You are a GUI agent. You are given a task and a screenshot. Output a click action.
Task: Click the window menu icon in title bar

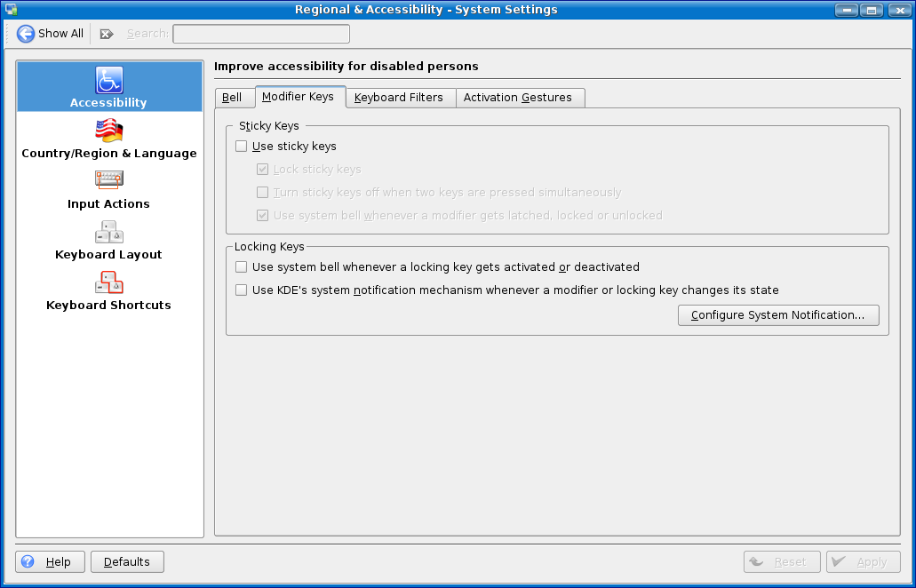click(11, 10)
